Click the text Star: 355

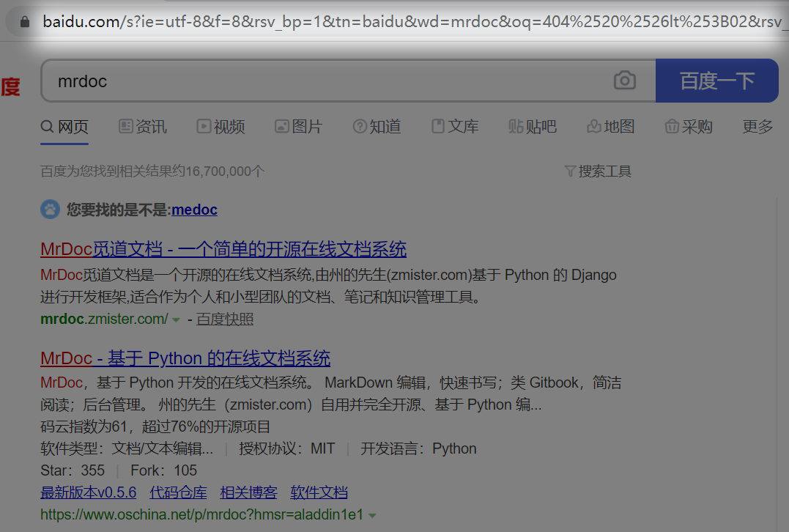click(x=73, y=470)
